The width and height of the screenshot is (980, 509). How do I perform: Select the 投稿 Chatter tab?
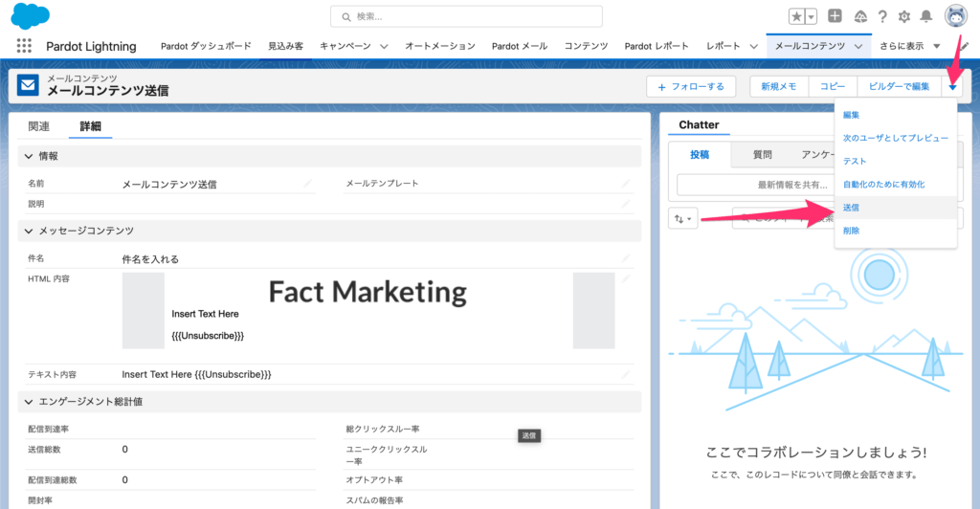700,155
